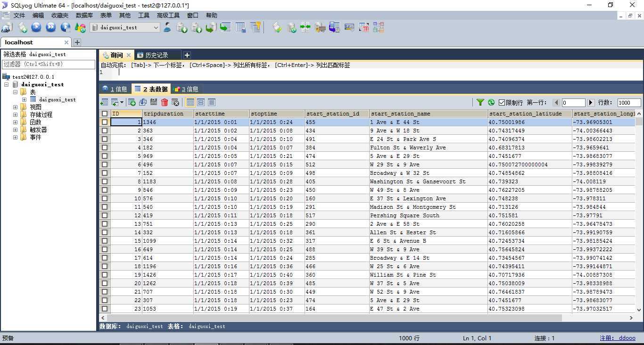Toggle the 限制行 checkbox

pyautogui.click(x=502, y=102)
